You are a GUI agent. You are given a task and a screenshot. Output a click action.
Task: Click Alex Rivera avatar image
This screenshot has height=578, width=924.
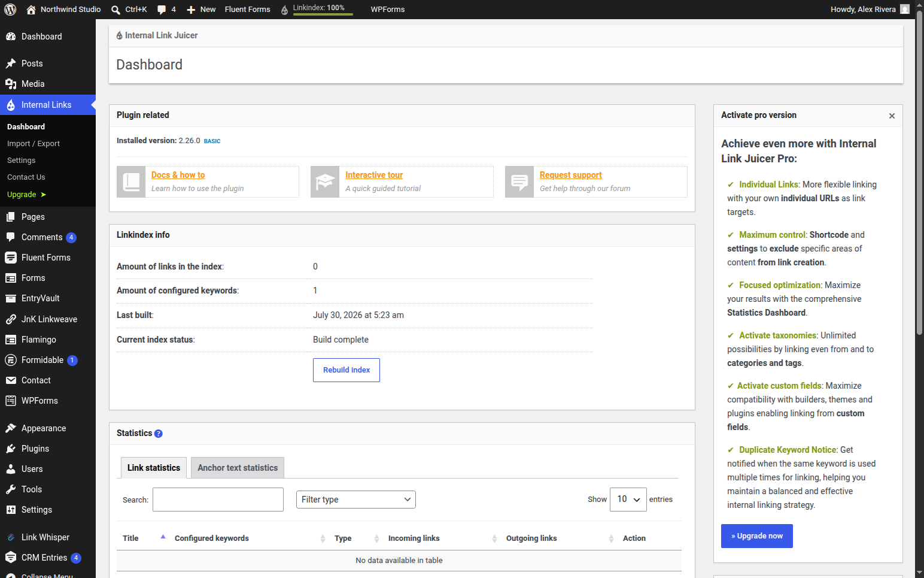point(905,10)
